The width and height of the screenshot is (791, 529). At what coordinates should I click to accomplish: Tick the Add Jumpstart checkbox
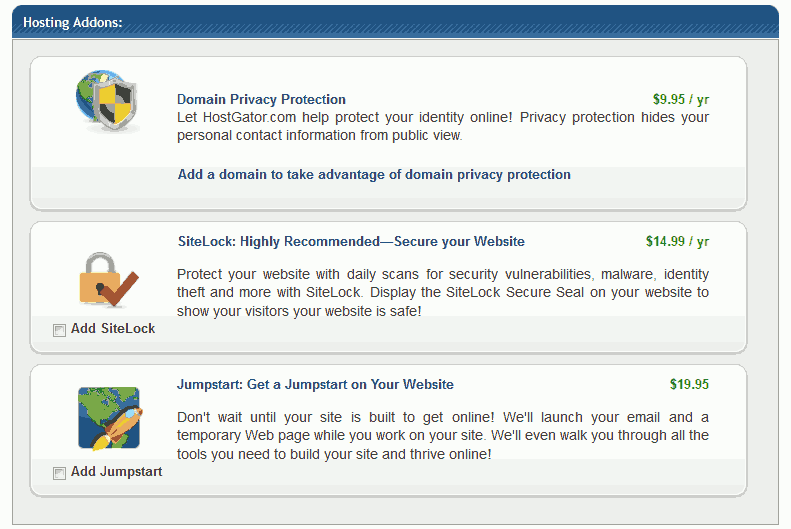pos(59,473)
